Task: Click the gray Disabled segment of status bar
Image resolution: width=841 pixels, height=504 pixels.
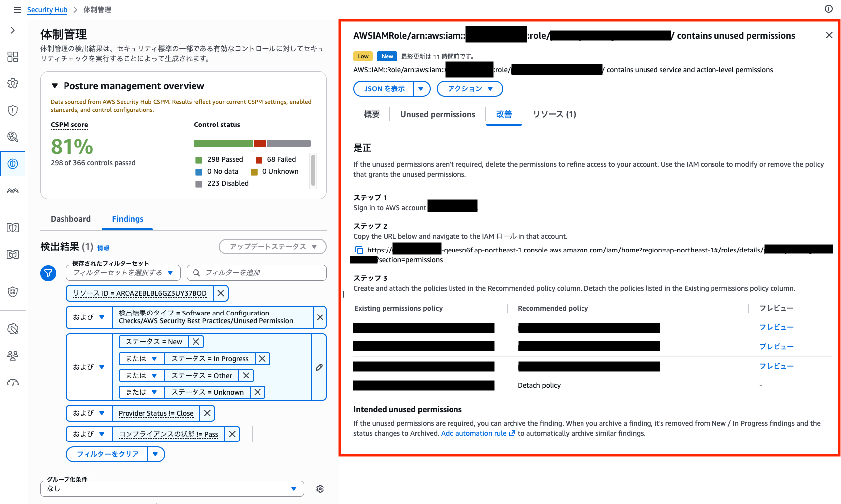Action: [289, 144]
